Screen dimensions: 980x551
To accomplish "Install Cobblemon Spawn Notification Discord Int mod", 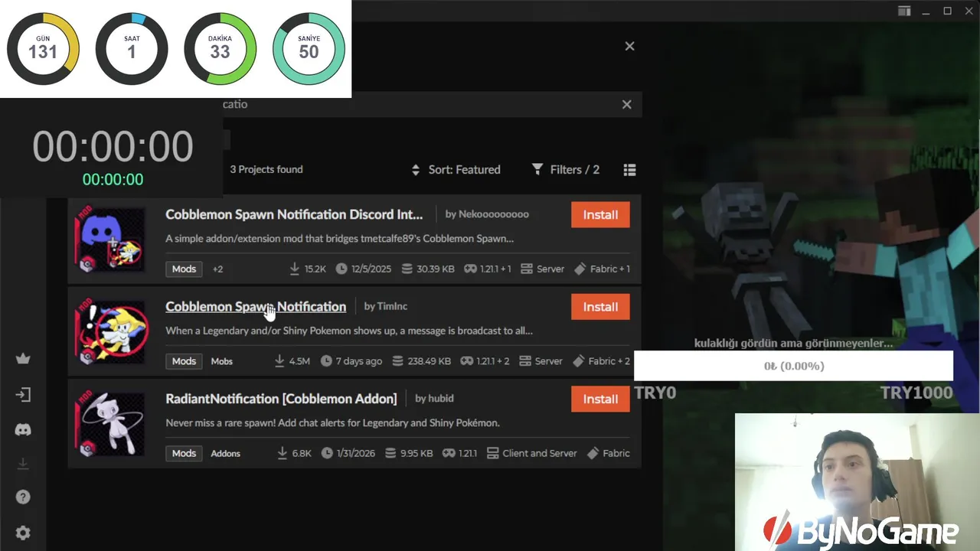I will coord(600,215).
